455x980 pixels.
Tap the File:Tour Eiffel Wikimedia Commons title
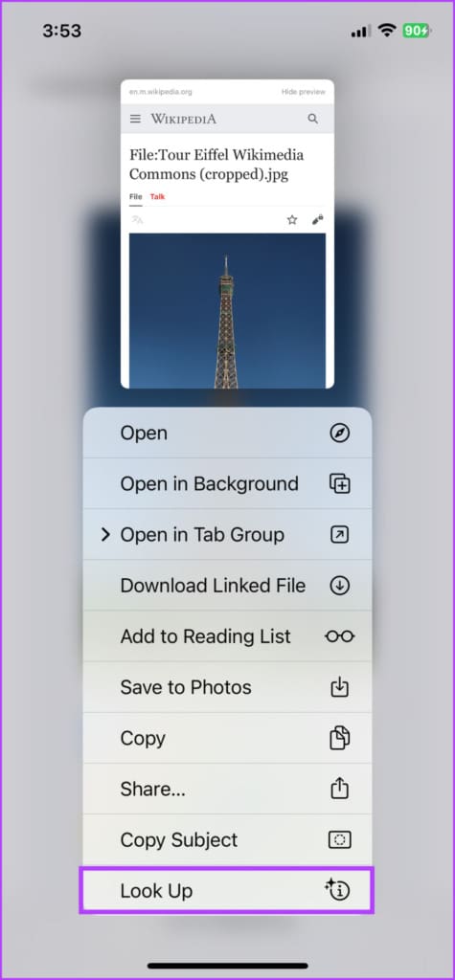point(216,165)
